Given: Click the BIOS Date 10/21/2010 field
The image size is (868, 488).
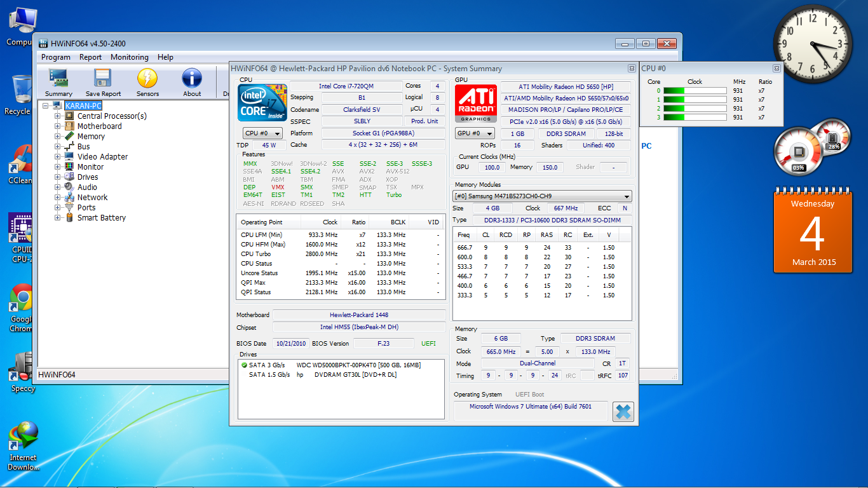Looking at the screenshot, I should tap(291, 343).
